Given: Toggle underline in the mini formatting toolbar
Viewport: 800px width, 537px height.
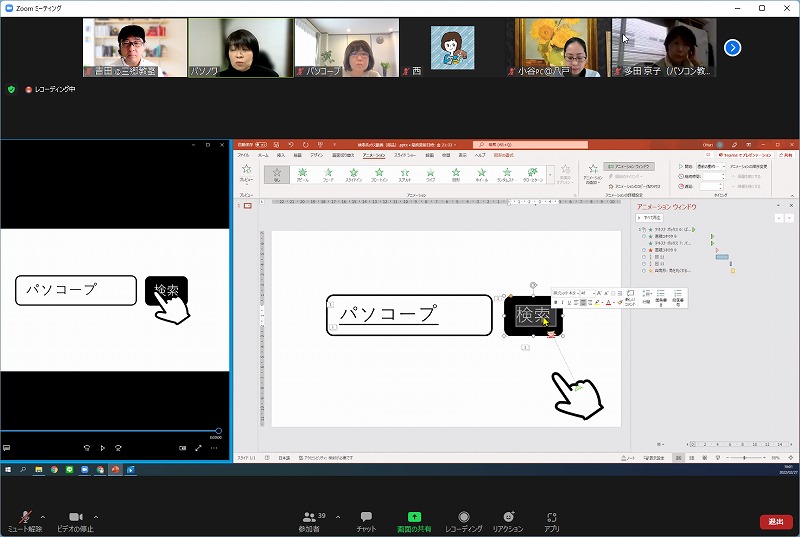Looking at the screenshot, I should (570, 302).
